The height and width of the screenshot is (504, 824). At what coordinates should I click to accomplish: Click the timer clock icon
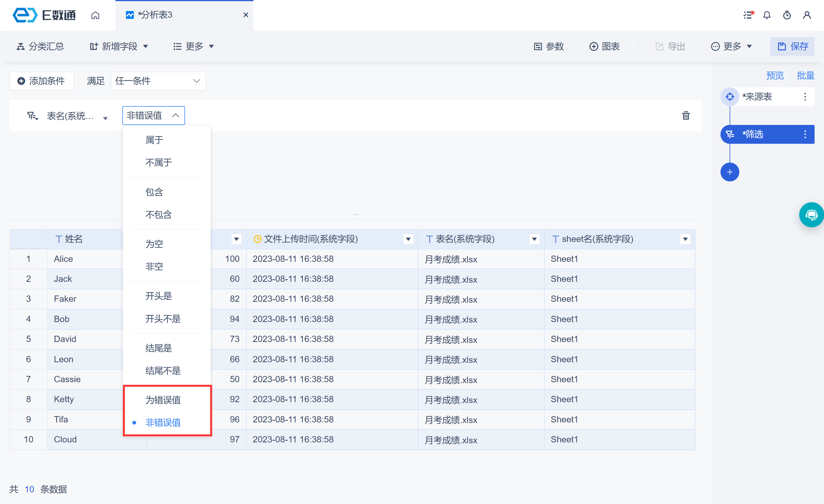(x=787, y=15)
